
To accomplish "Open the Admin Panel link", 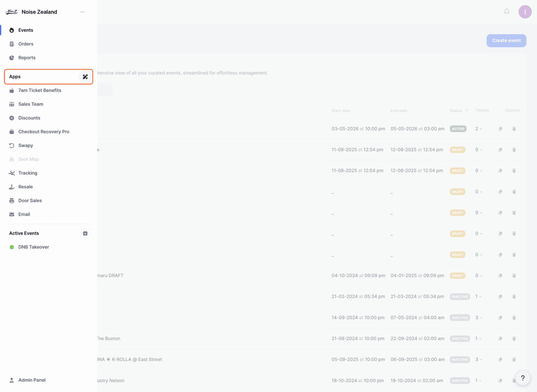I will point(32,380).
